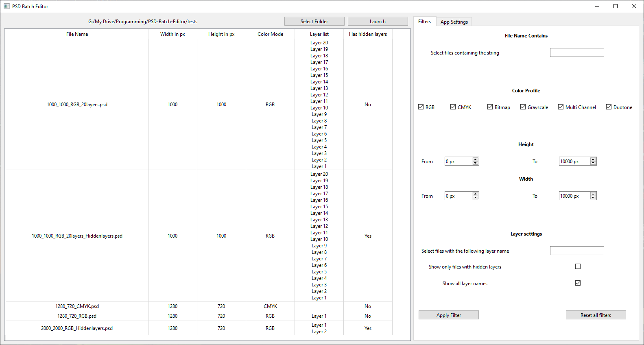This screenshot has height=345, width=644.
Task: Increase Width From value with up arrow
Action: pyautogui.click(x=476, y=194)
